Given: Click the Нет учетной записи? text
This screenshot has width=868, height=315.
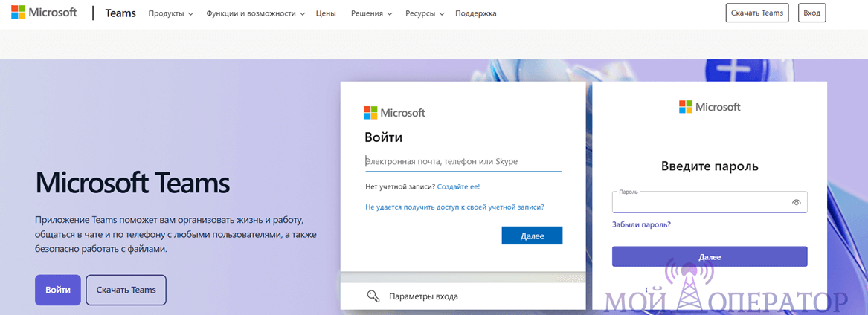Looking at the screenshot, I should pos(400,187).
